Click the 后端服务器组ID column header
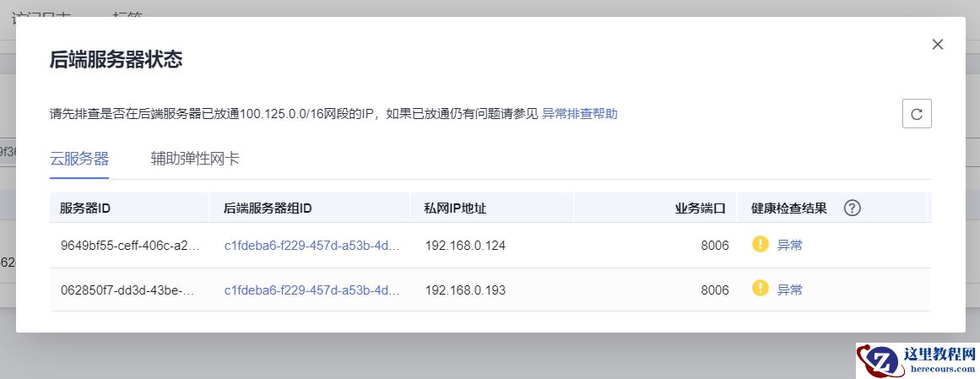 pos(268,208)
